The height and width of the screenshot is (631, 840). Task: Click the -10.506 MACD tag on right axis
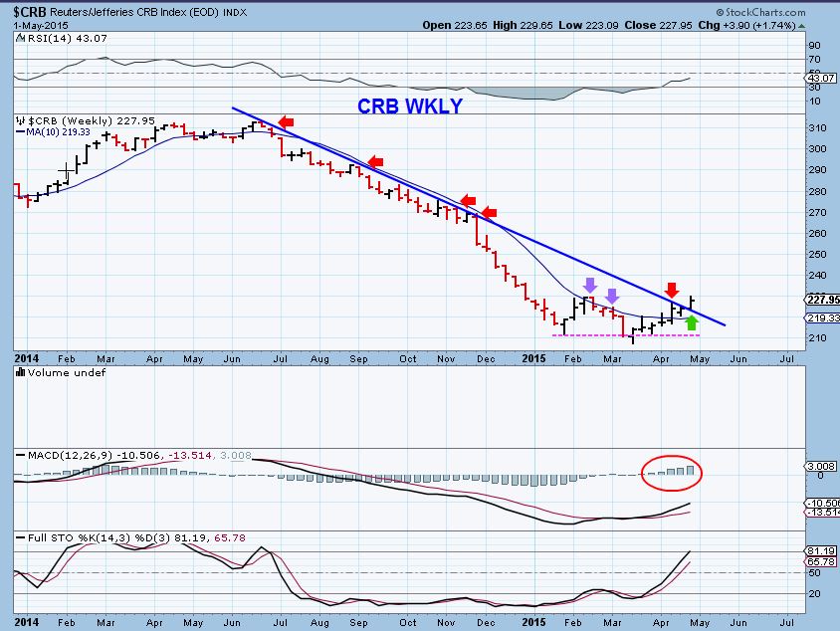point(824,503)
